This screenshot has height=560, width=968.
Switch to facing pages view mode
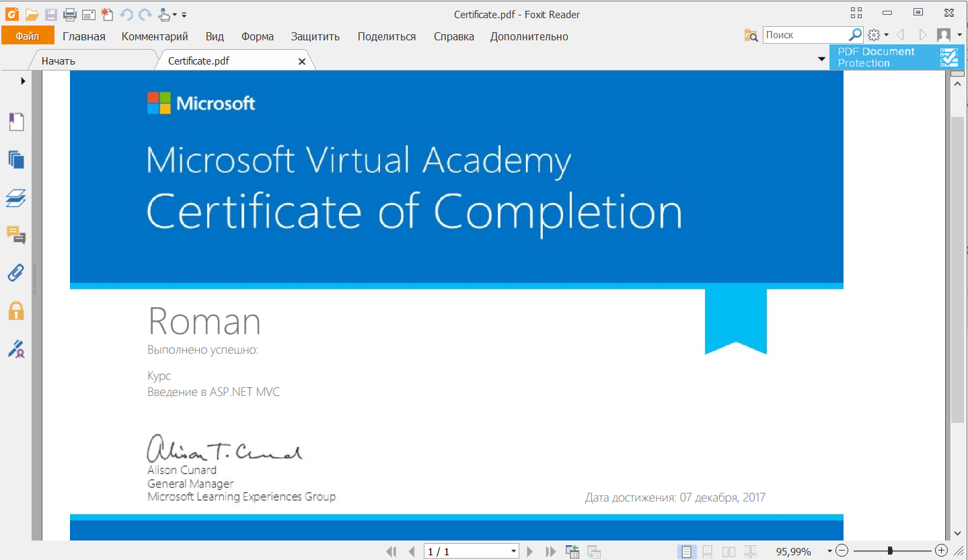pos(729,552)
